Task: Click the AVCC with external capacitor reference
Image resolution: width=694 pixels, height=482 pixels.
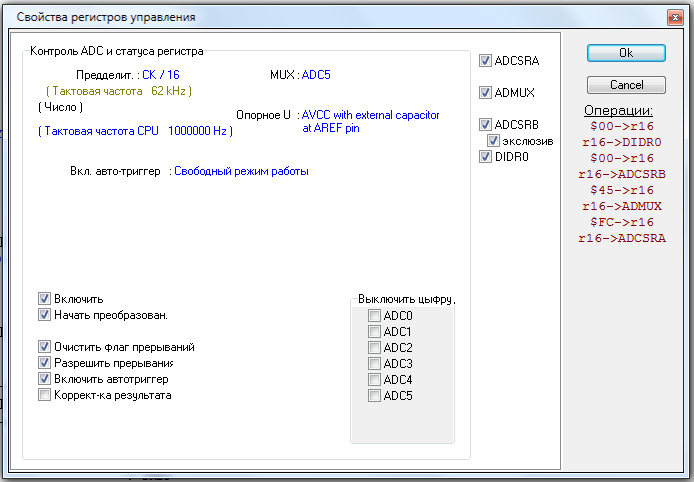Action: (371, 116)
